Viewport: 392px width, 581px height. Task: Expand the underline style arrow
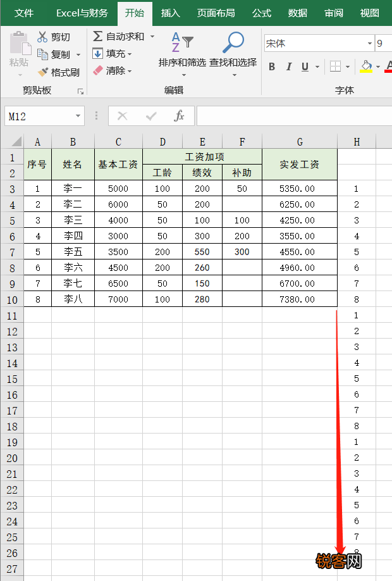click(x=317, y=66)
